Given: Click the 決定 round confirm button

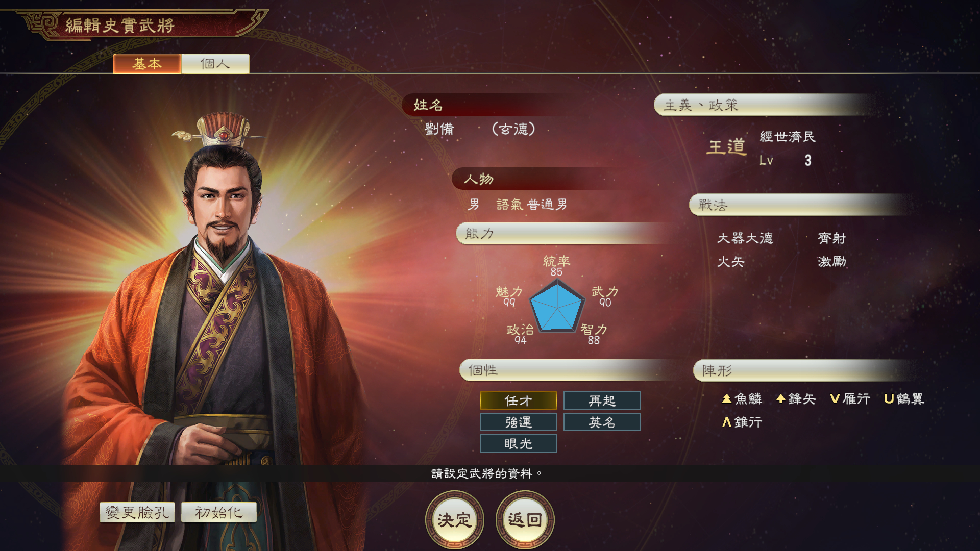Looking at the screenshot, I should point(454,520).
